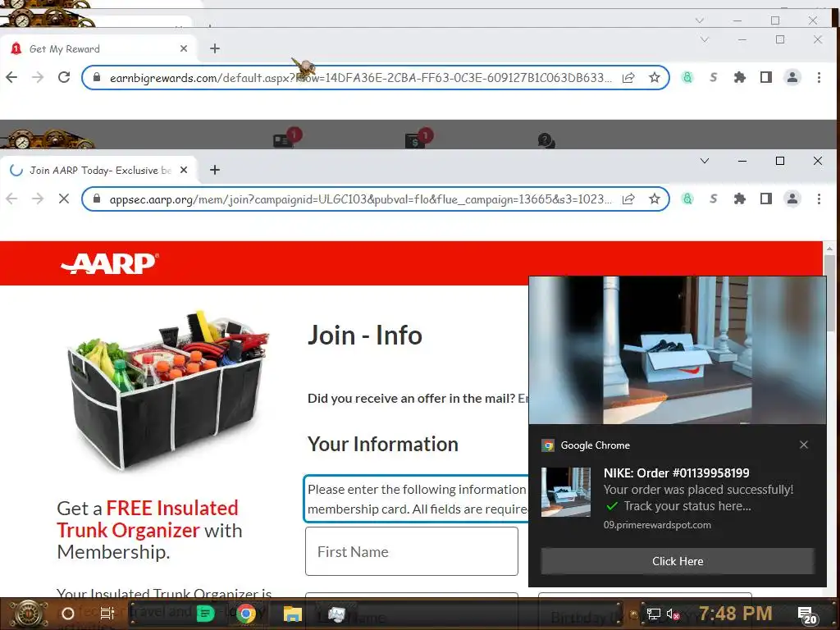Screen dimensions: 840x630
Task: Open new tab in AARP window
Action: [215, 170]
